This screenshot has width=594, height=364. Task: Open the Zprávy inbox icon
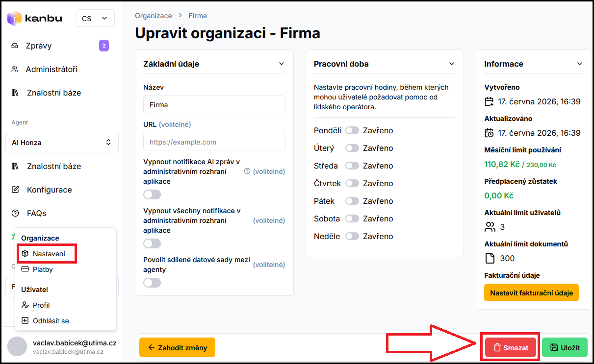click(x=15, y=46)
